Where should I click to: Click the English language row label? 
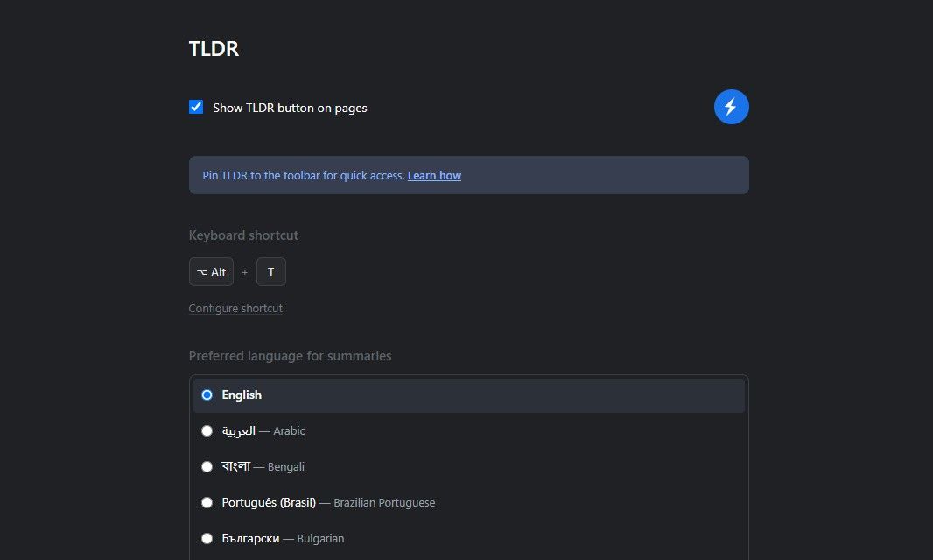[242, 395]
